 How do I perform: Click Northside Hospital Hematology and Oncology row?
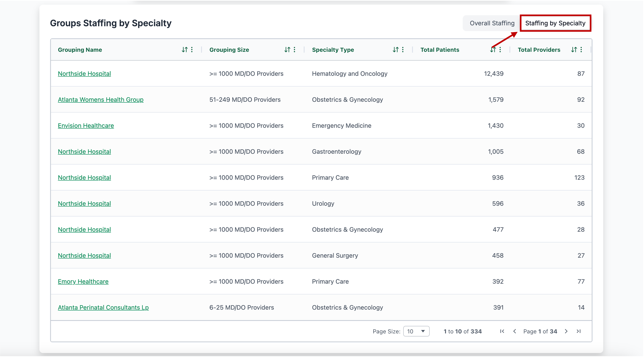[84, 74]
